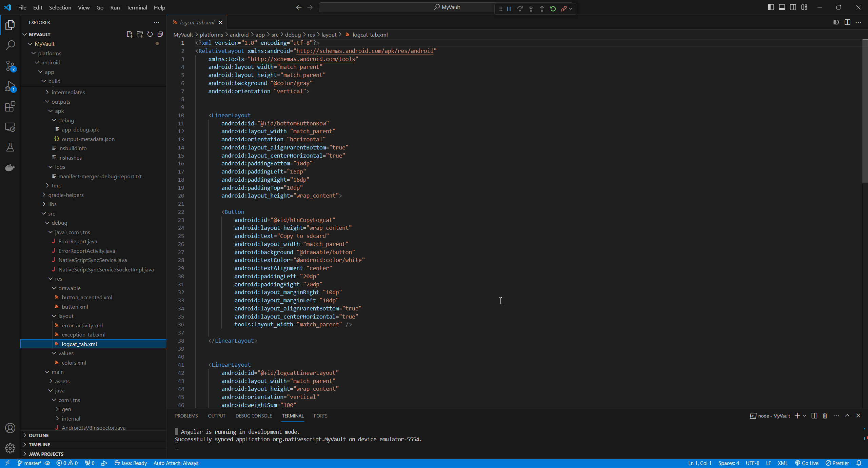The height and width of the screenshot is (468, 868).
Task: Expand the gradle-helpers folder
Action: [66, 195]
